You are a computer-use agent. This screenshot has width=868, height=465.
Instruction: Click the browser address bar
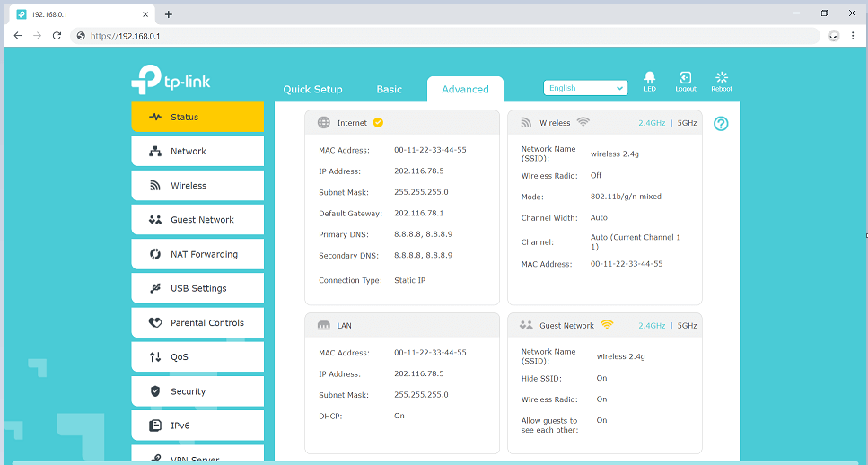click(449, 36)
